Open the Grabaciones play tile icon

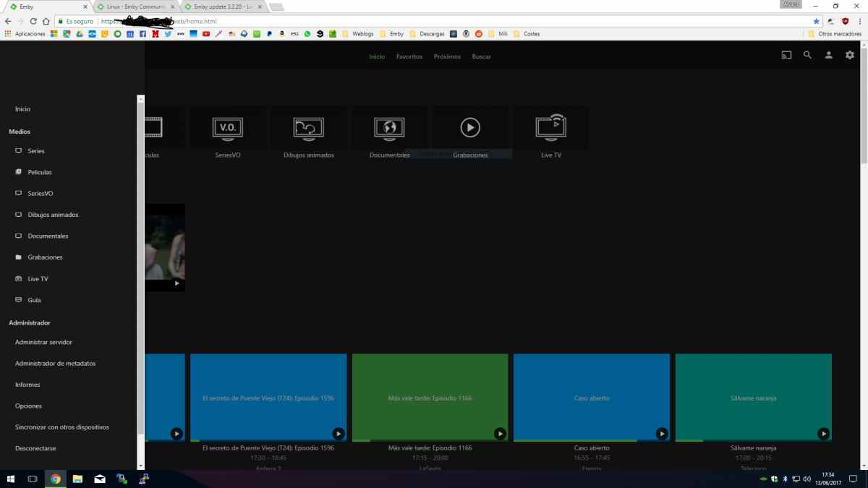point(470,128)
